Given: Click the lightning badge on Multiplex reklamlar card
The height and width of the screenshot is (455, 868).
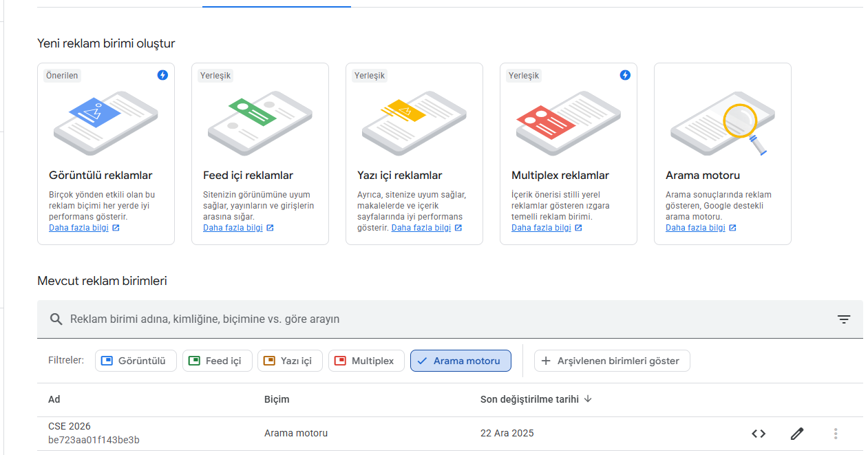Looking at the screenshot, I should [625, 75].
